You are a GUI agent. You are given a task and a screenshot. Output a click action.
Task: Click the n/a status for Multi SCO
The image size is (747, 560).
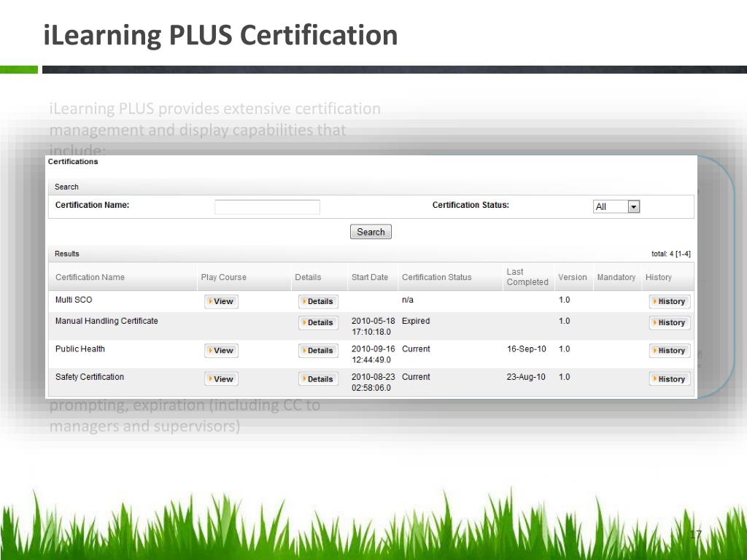pos(407,300)
